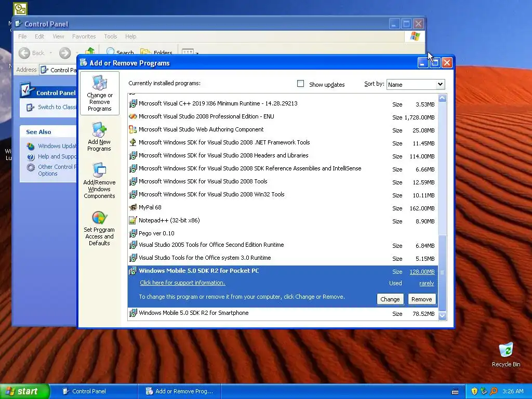Click the magnifier tray icon near clock
Image resolution: width=532 pixels, height=399 pixels.
[494, 391]
